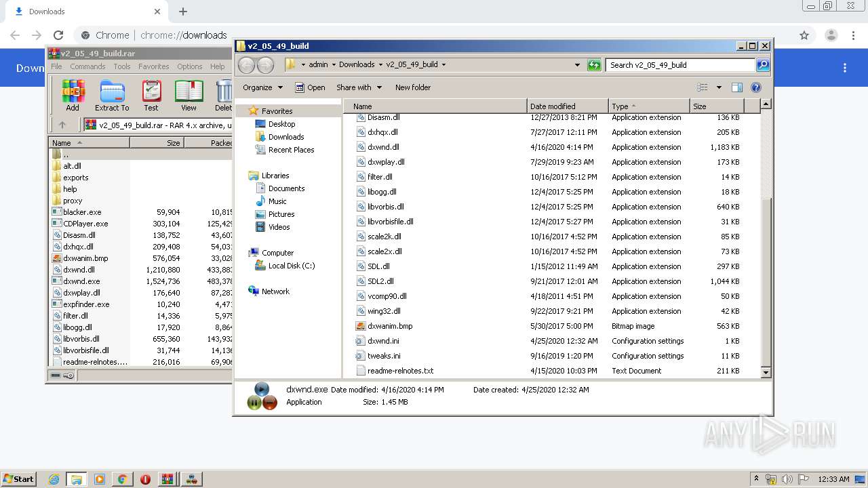Expand v2_05_49_build breadcrumb arrow
The height and width of the screenshot is (488, 868).
click(443, 65)
